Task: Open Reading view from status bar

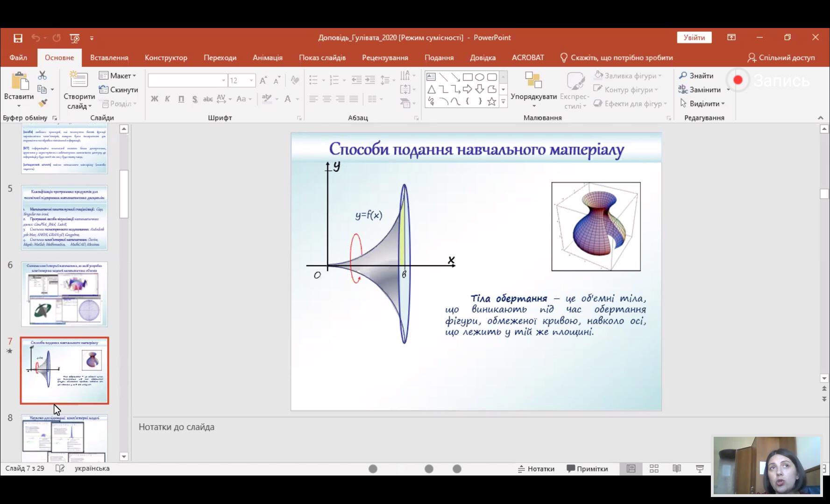Action: [x=676, y=469]
